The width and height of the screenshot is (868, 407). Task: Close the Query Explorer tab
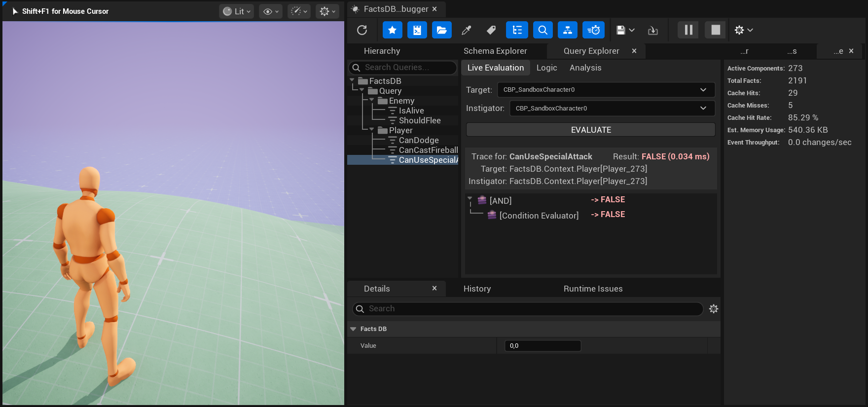tap(634, 51)
